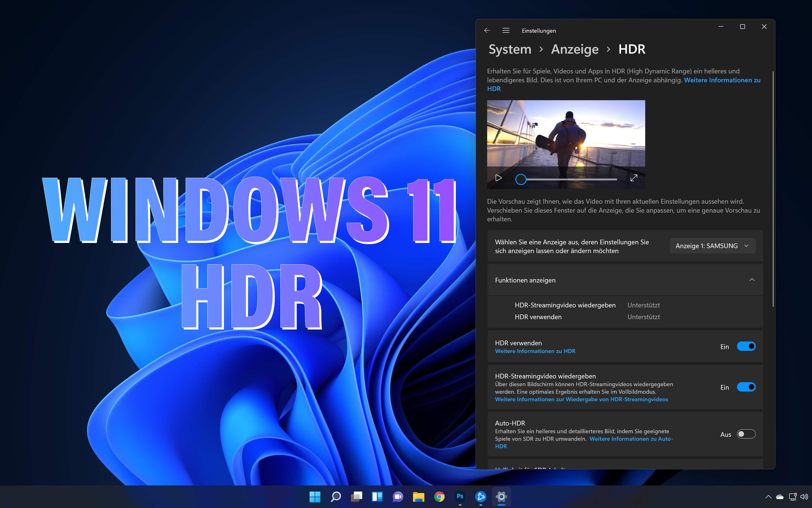
Task: Turn off HDR-Streamingvideo wiedergeben toggle
Action: [x=746, y=387]
